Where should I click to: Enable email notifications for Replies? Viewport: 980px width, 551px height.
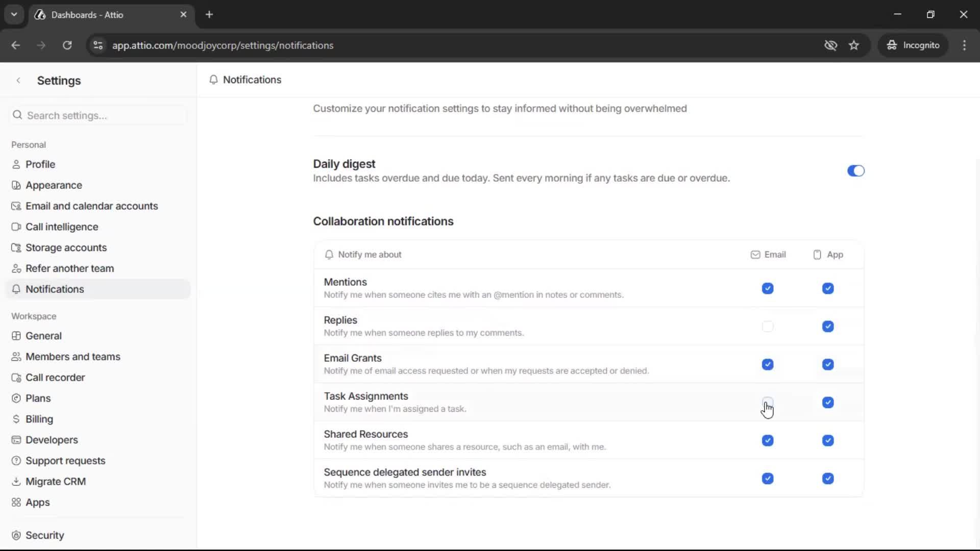[768, 326]
